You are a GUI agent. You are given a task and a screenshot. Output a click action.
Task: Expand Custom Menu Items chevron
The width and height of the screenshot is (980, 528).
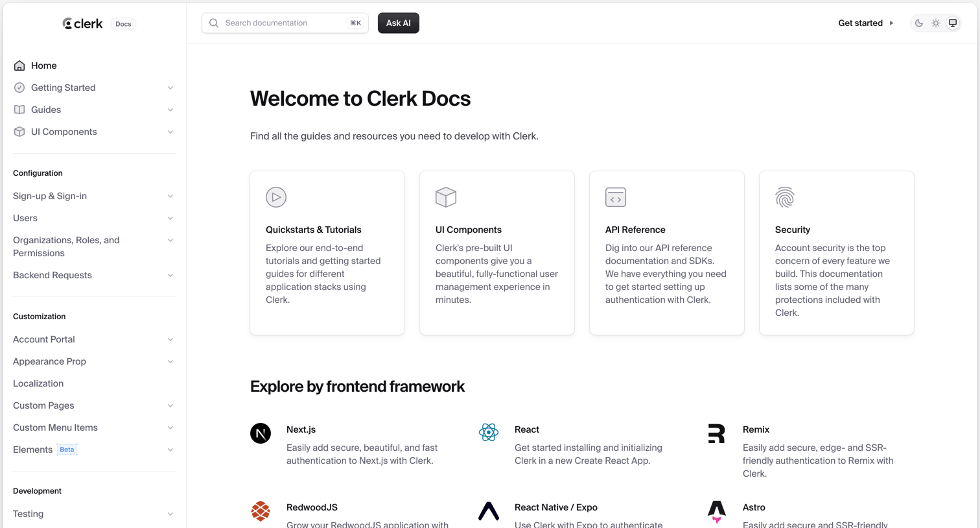170,427
